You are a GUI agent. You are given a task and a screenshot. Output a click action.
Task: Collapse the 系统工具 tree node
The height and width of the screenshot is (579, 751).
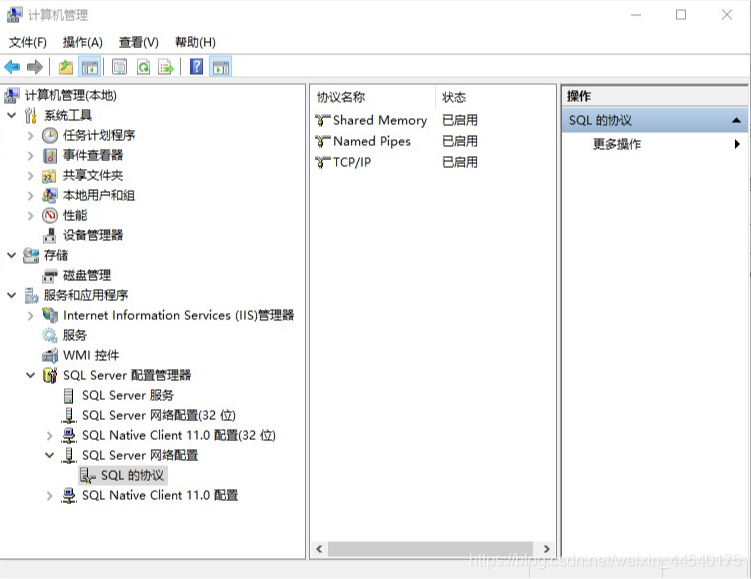(11, 115)
